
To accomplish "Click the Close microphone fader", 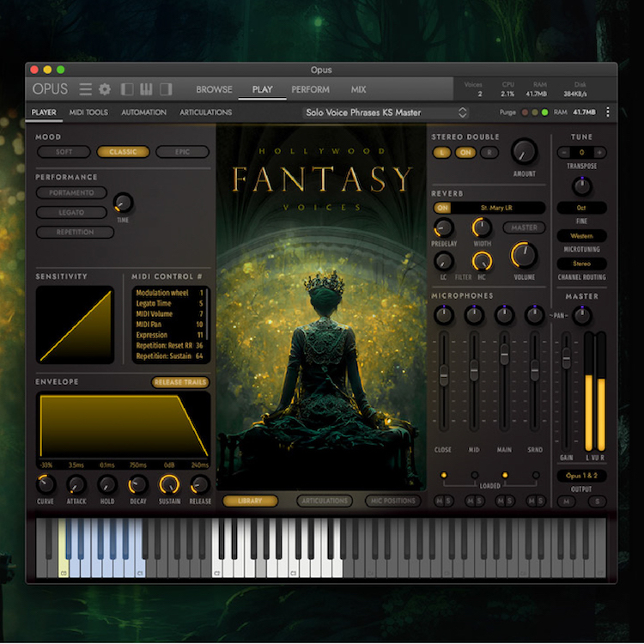I will 443,375.
